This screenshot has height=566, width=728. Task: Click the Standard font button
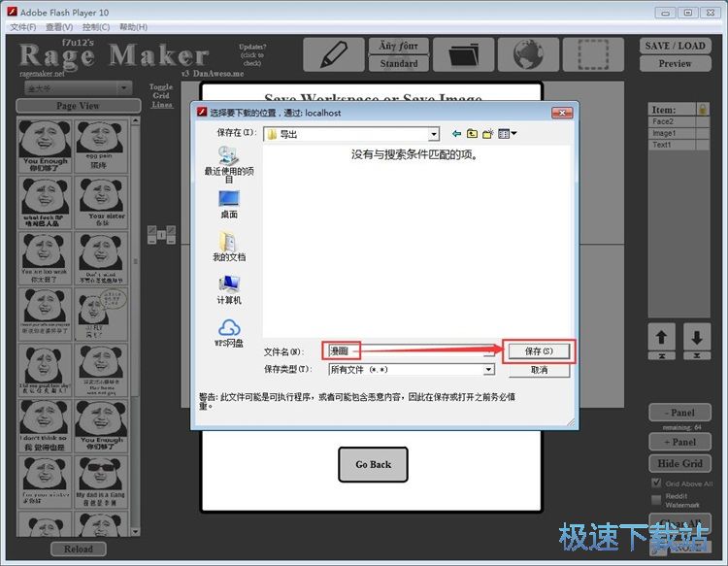pyautogui.click(x=398, y=64)
